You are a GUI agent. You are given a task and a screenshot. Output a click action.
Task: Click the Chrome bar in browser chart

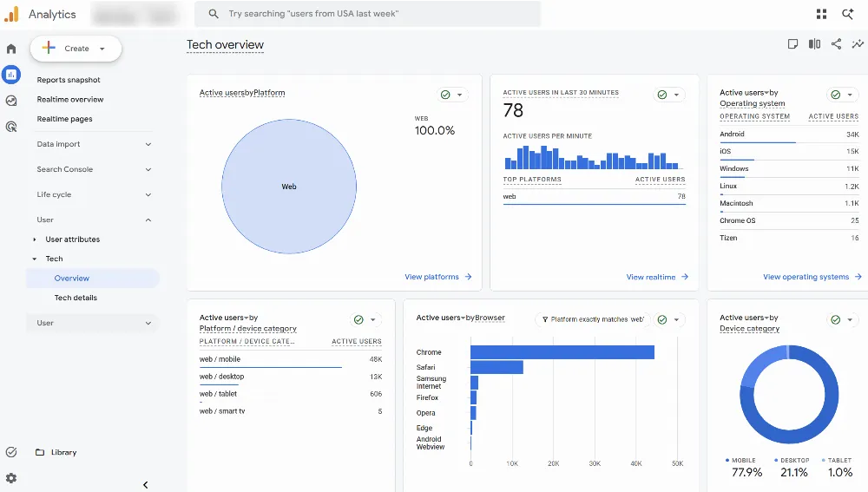point(562,352)
